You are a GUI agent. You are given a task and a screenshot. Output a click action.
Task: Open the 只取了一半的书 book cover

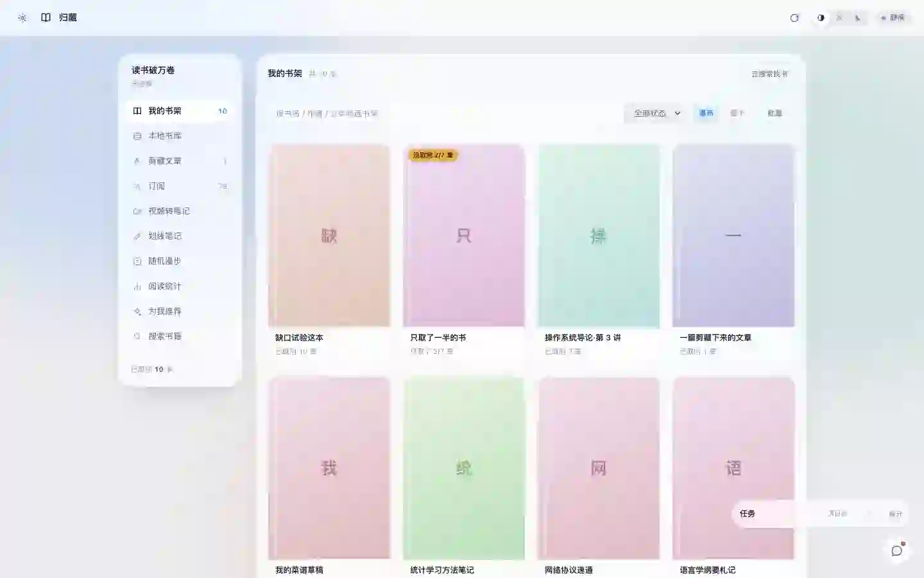click(x=464, y=236)
